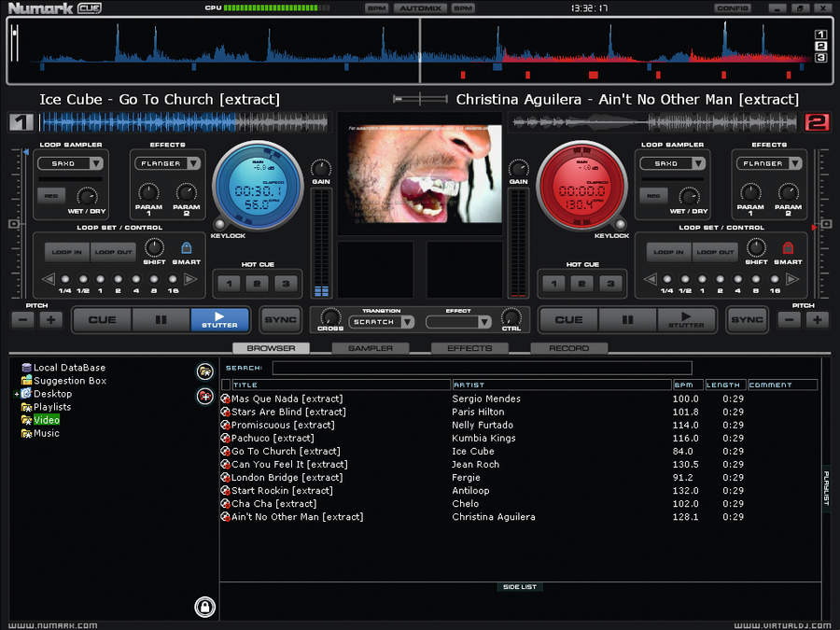Click the crossfader slider above the video

[x=420, y=99]
